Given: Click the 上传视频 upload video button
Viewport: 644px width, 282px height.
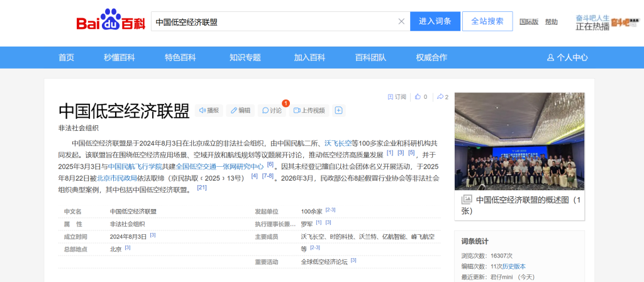Looking at the screenshot, I should 308,110.
